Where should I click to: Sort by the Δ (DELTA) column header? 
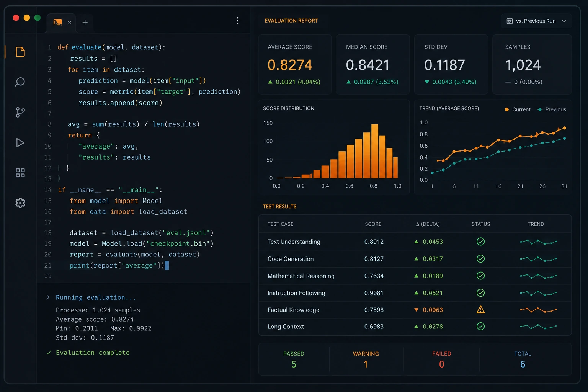pos(428,224)
